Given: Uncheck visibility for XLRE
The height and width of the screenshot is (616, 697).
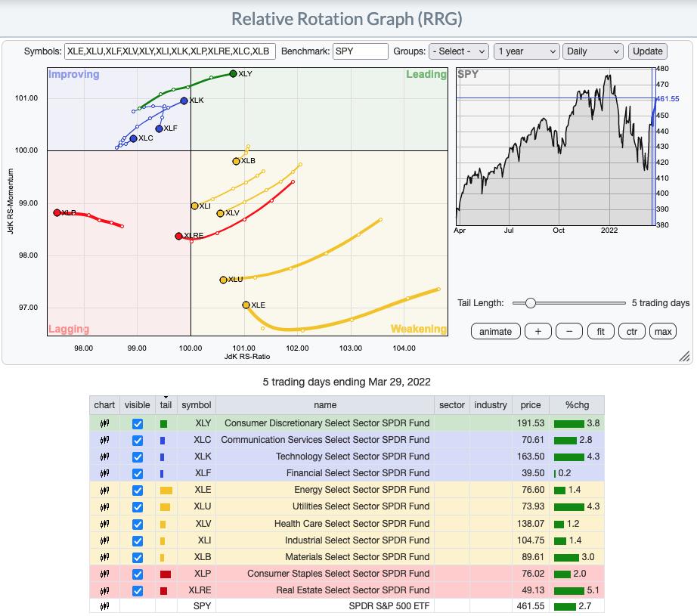Looking at the screenshot, I should (x=138, y=591).
